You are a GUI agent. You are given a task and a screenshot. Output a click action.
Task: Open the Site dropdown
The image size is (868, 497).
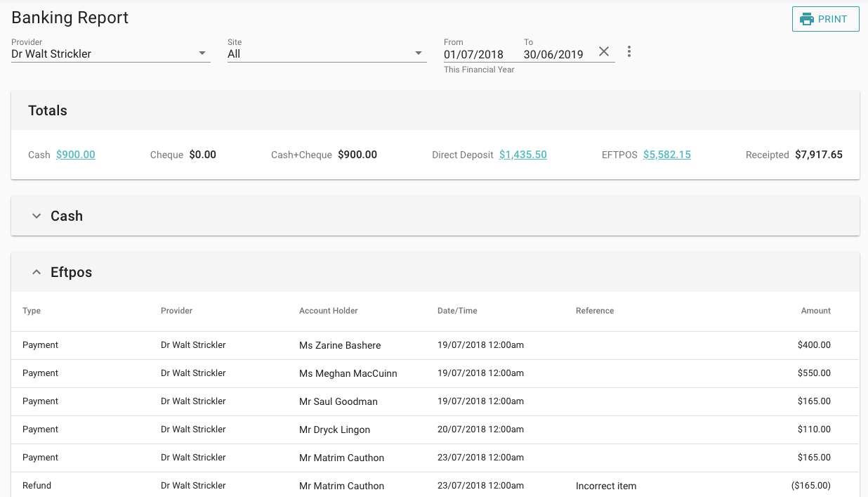click(x=327, y=53)
